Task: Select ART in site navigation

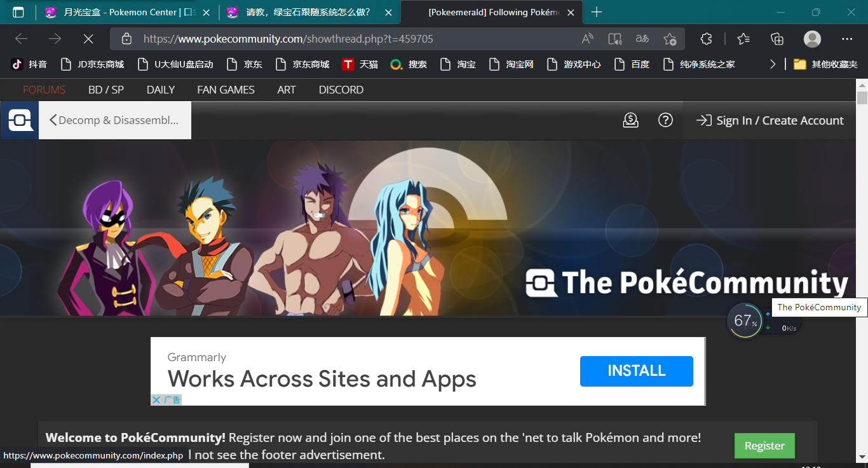Action: click(x=287, y=90)
